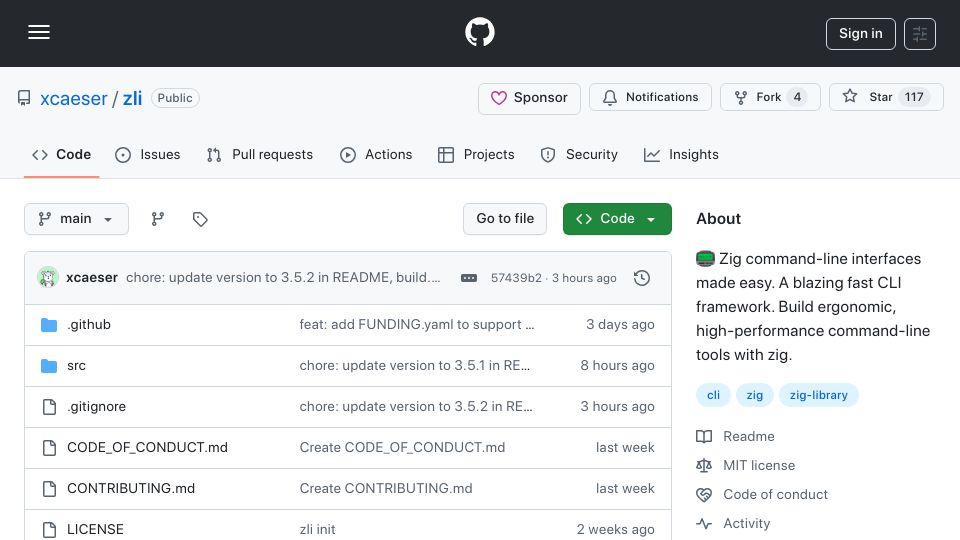Viewport: 960px width, 540px height.
Task: Click the repository icon beside xcaeser
Action: [x=24, y=98]
